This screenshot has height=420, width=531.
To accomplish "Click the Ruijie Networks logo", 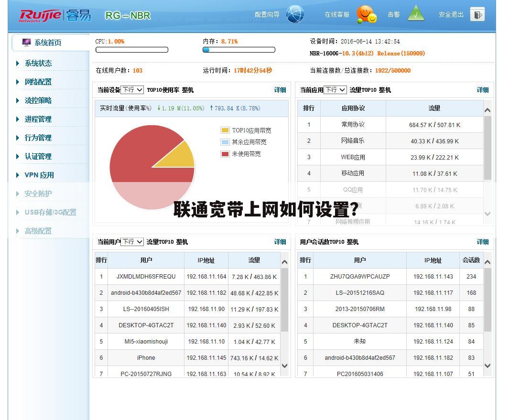I will (x=55, y=15).
